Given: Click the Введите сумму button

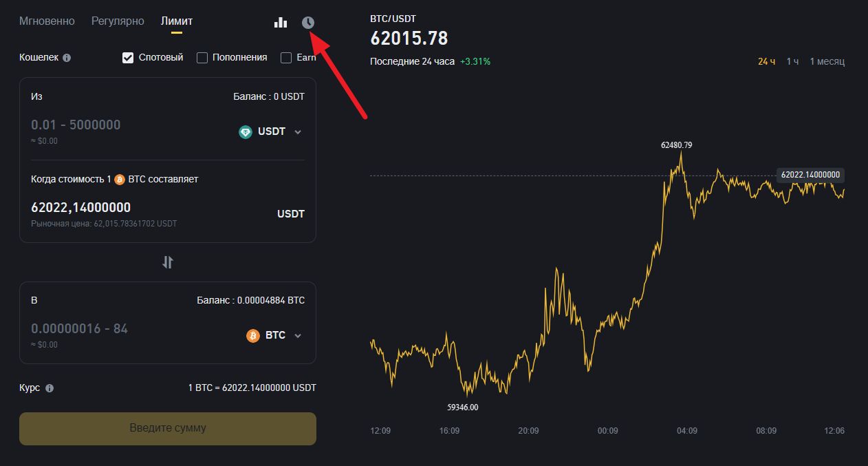Looking at the screenshot, I should tap(168, 428).
